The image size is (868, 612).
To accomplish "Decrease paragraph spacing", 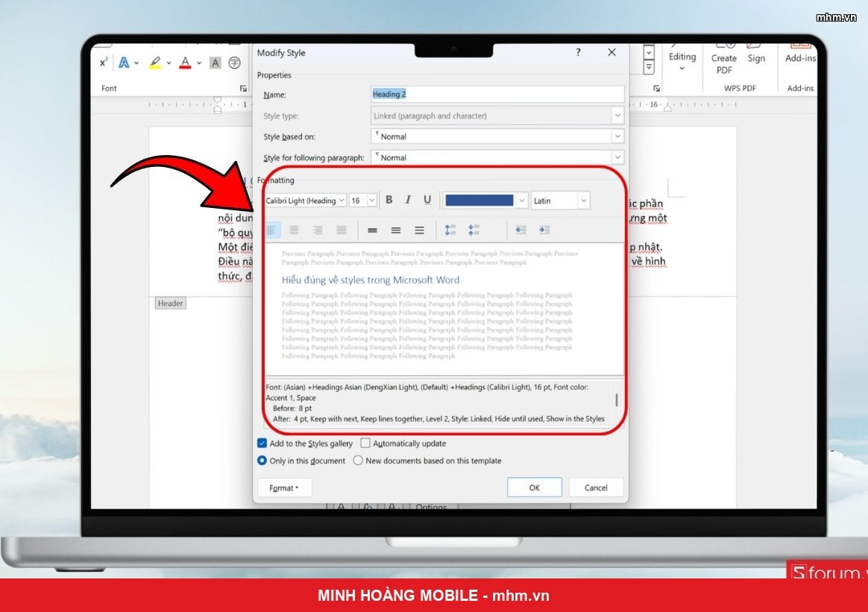I will [x=474, y=230].
